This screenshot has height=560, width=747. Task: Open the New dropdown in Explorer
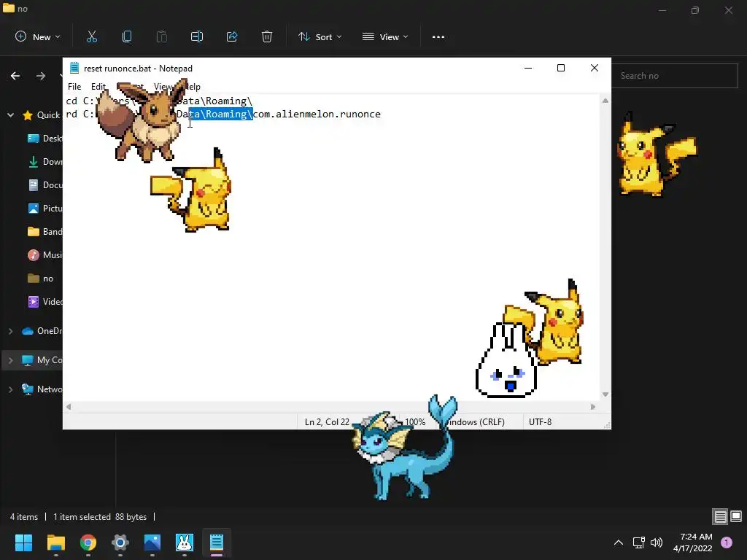click(x=38, y=36)
